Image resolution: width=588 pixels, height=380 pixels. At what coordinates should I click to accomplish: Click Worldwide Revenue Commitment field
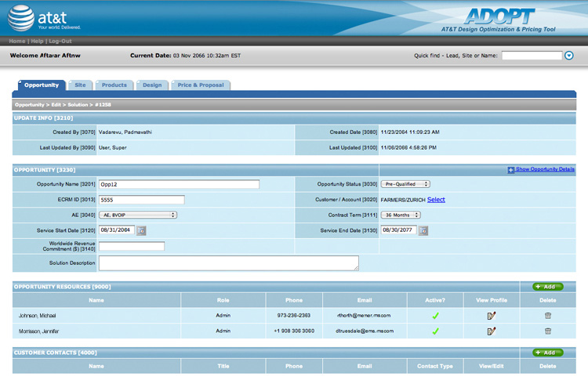132,246
